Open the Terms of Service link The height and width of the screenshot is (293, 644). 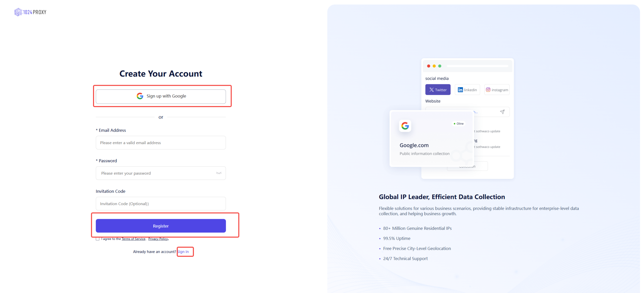[133, 239]
